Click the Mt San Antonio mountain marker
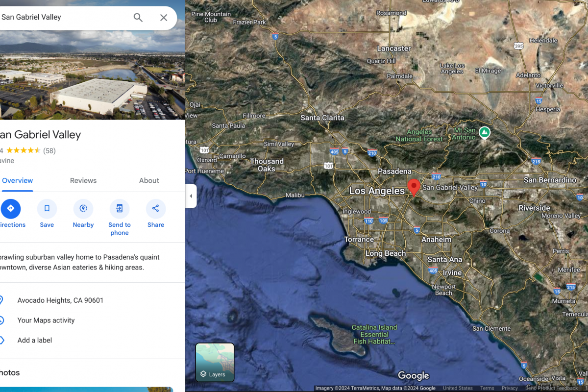 pyautogui.click(x=484, y=132)
